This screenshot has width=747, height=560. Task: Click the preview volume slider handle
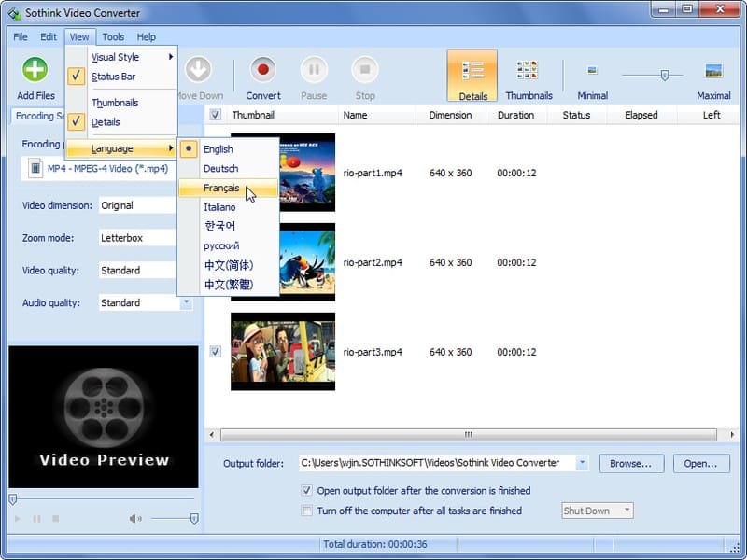tap(194, 519)
